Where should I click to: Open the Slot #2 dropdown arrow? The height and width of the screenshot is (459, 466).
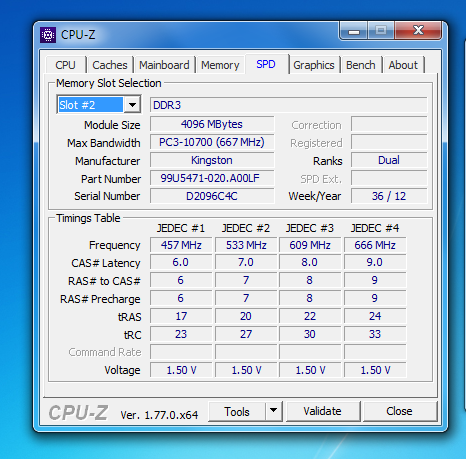(x=132, y=105)
